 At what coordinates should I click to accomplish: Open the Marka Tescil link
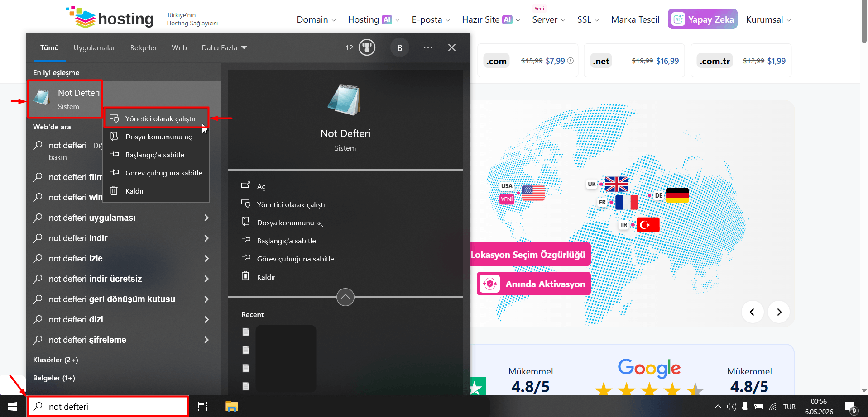(635, 19)
